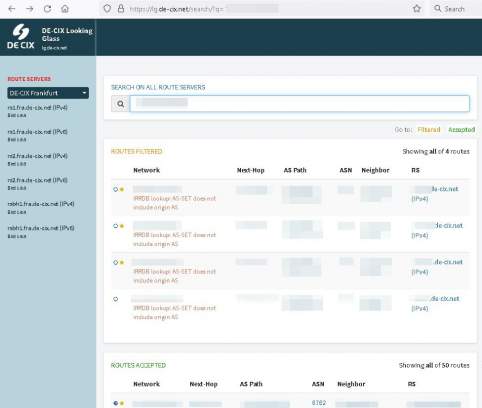Reload the page with the refresh icon
This screenshot has height=408, width=482.
(x=47, y=9)
